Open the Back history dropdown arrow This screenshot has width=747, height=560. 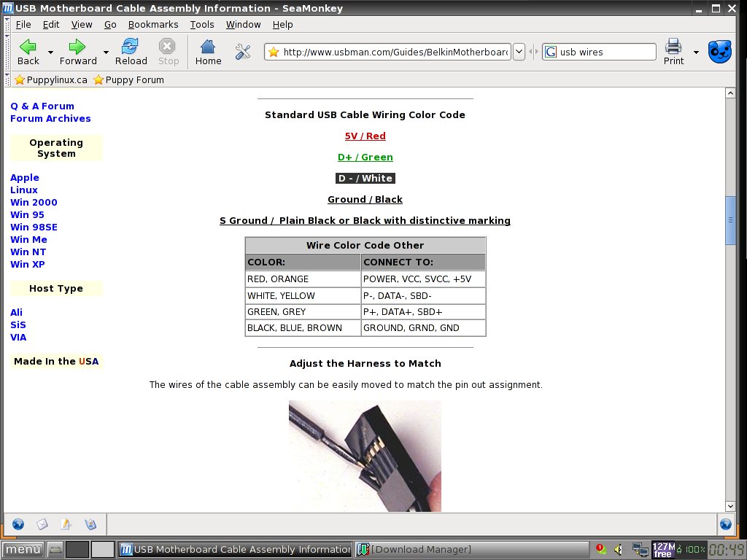coord(50,52)
